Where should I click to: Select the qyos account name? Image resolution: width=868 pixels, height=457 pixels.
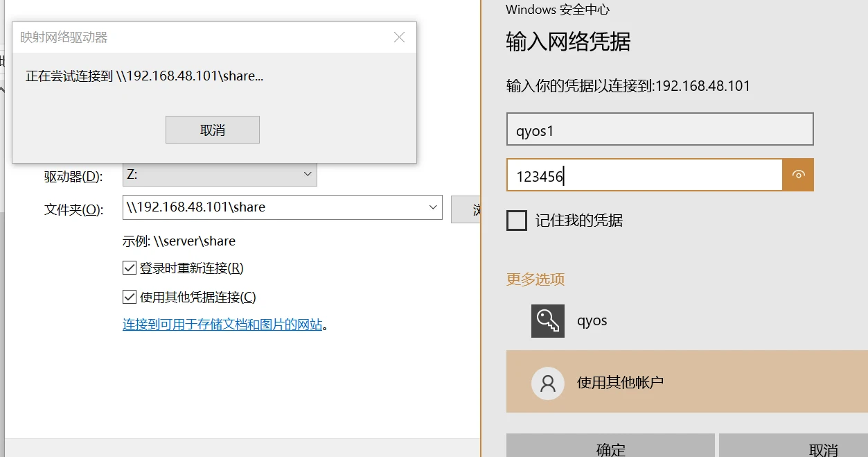592,321
